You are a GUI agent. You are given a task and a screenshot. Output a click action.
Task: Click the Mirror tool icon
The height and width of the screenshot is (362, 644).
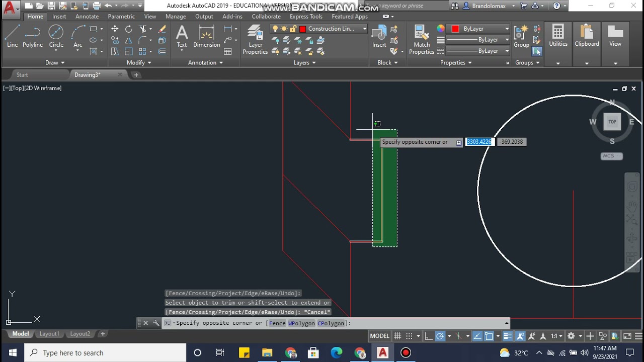coord(129,40)
